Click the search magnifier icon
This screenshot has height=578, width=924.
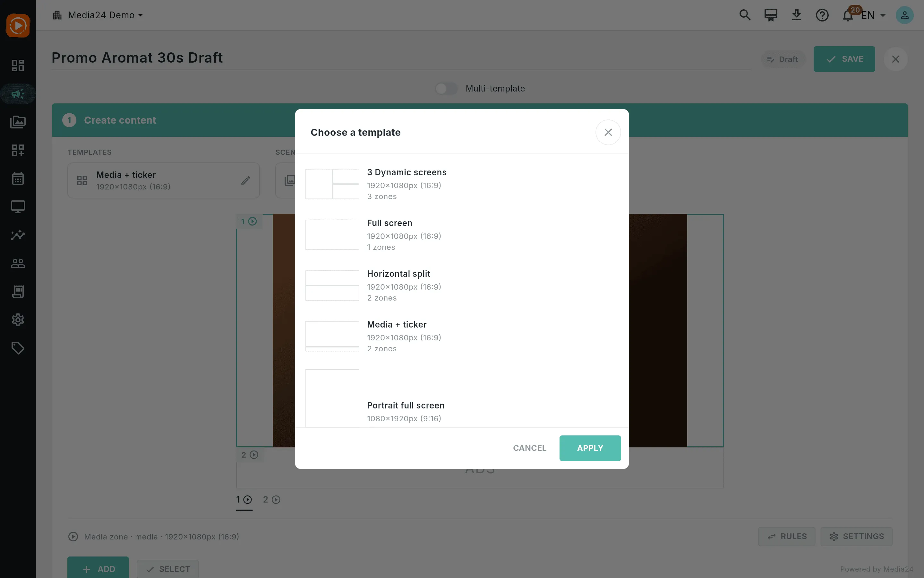click(x=745, y=15)
